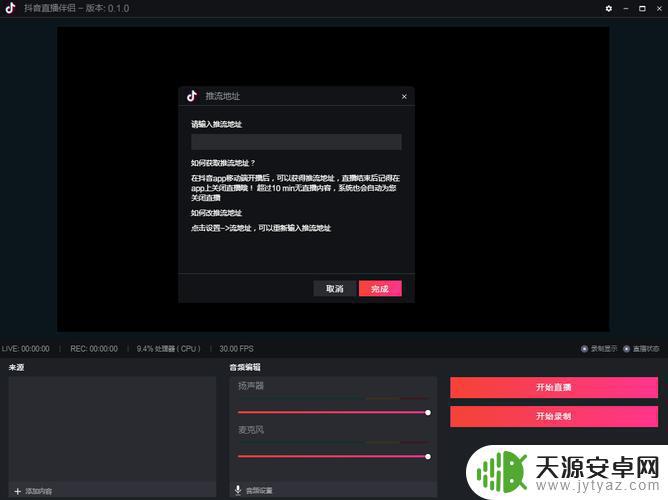Click the 添加内容 label under 来源
Screen dimensions: 668x500
38,491
